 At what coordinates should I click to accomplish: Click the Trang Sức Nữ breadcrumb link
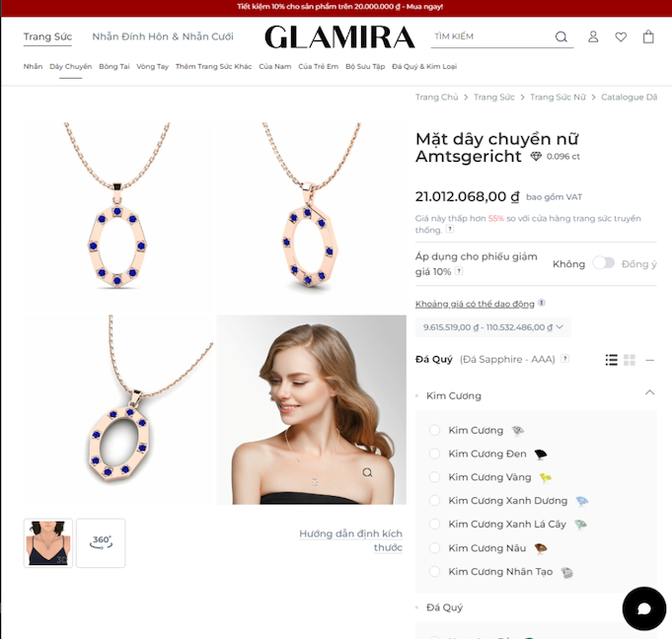[x=558, y=98]
